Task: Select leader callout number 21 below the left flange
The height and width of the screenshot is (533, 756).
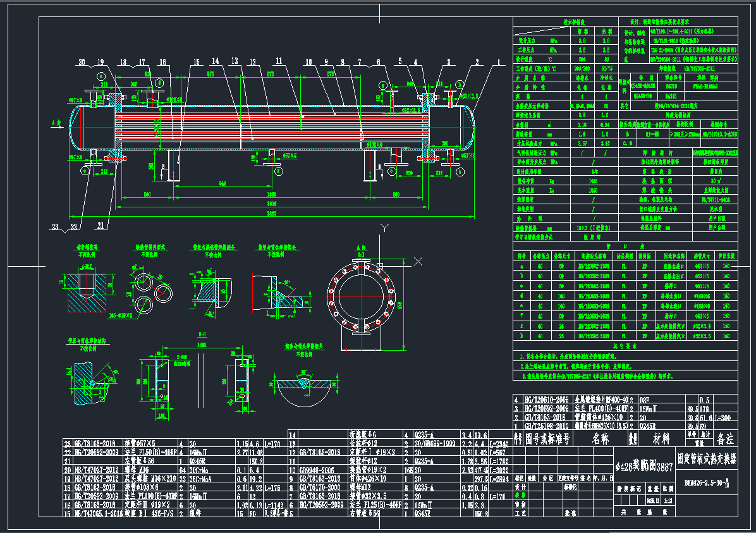Action: pos(101,225)
